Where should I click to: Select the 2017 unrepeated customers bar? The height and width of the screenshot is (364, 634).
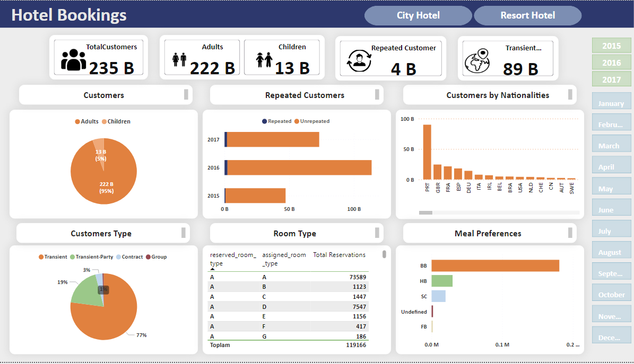273,139
